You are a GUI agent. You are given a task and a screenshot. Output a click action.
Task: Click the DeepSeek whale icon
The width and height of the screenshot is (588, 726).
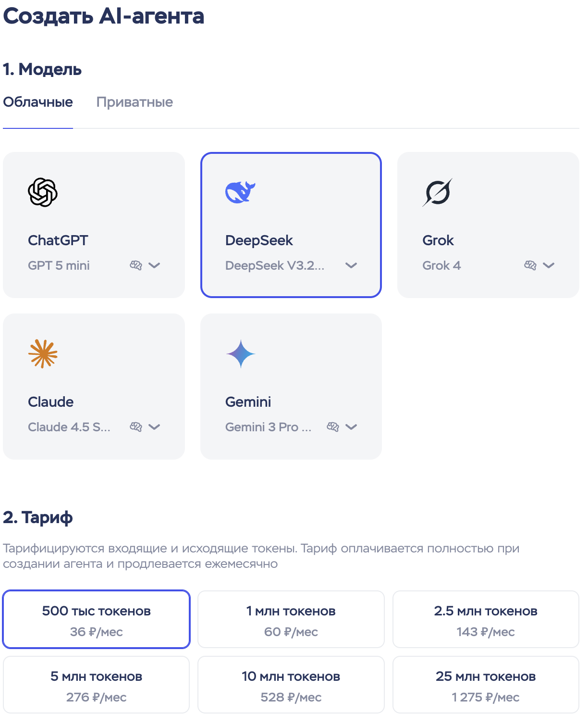click(240, 192)
